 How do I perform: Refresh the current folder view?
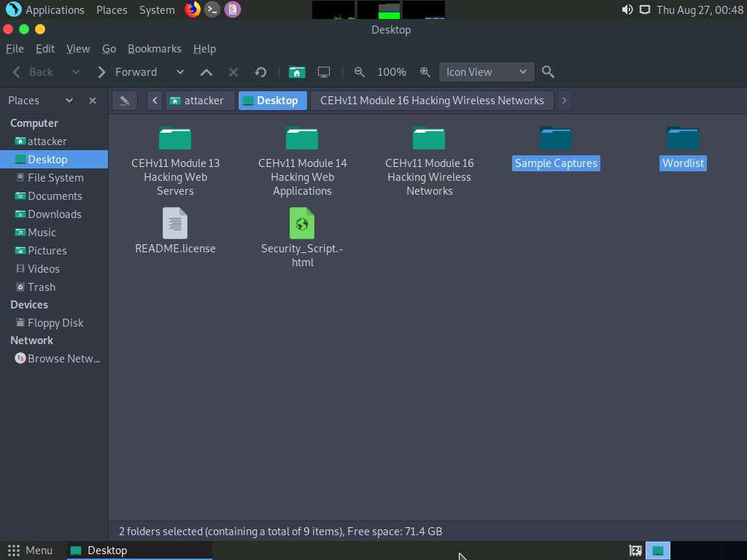click(x=260, y=71)
